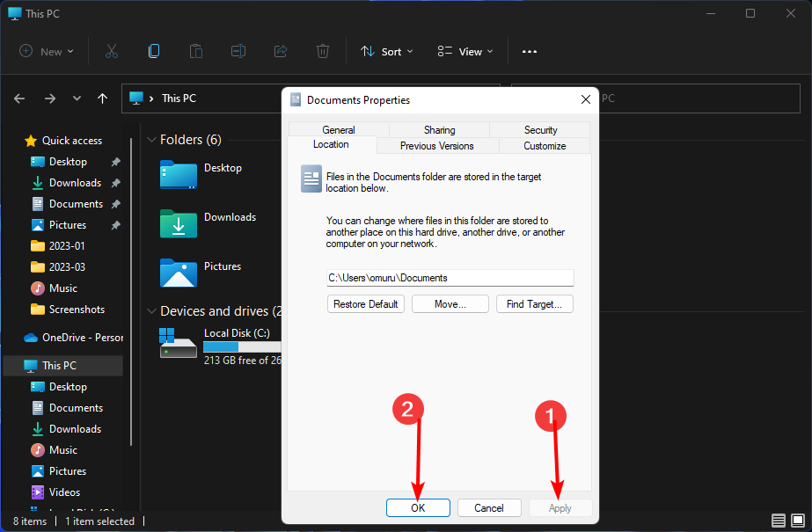Close the Documents Properties dialog
Screen dimensions: 812x532
(x=586, y=99)
